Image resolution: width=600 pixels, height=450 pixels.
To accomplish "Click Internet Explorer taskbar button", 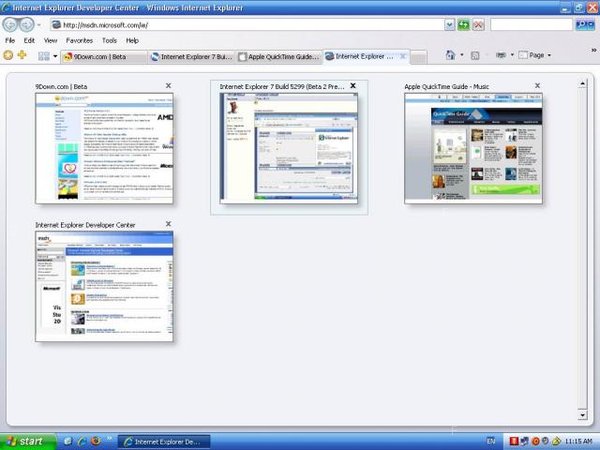I will coord(164,442).
